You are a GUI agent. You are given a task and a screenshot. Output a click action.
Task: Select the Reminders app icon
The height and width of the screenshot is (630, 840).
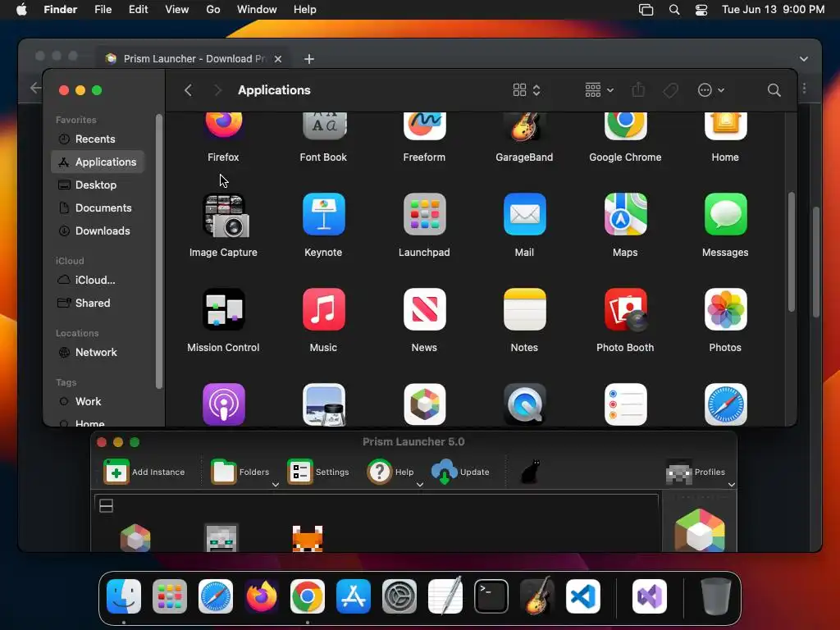click(625, 404)
